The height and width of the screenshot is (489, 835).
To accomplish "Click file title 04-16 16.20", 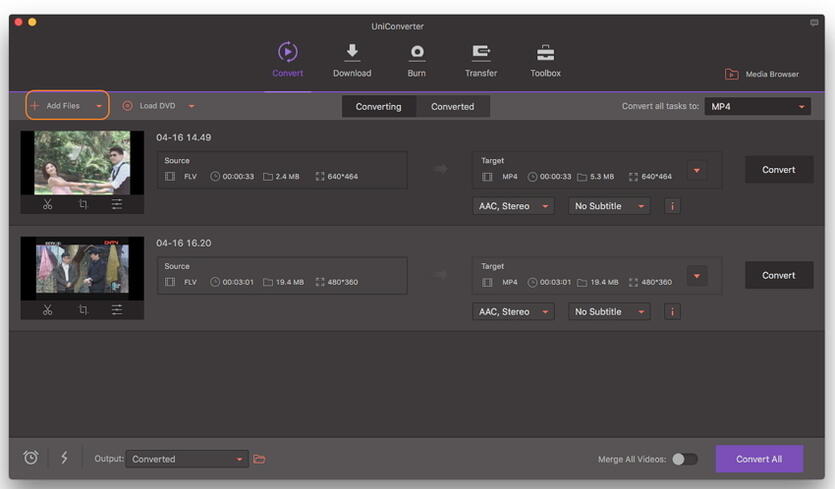I will [184, 243].
